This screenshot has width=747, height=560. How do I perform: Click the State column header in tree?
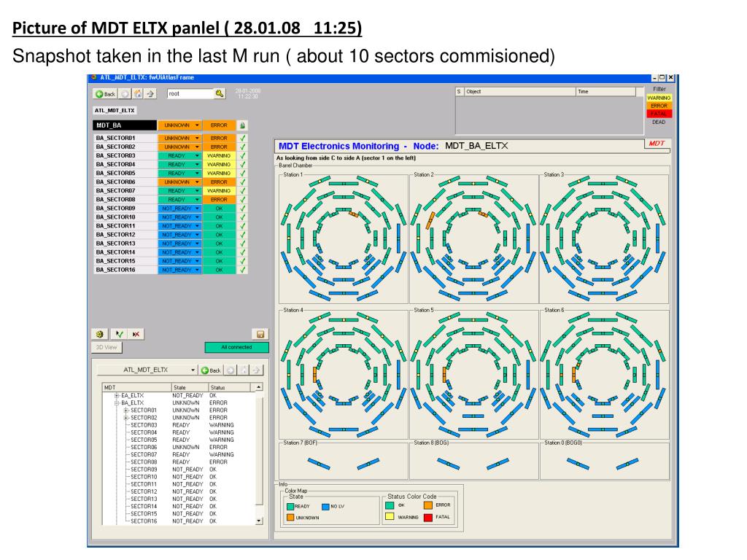pos(190,388)
